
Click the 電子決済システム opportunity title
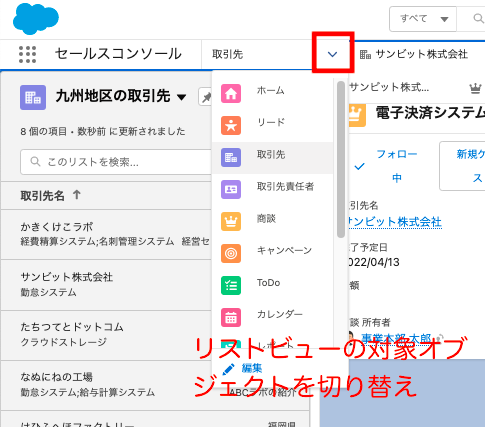coord(430,113)
